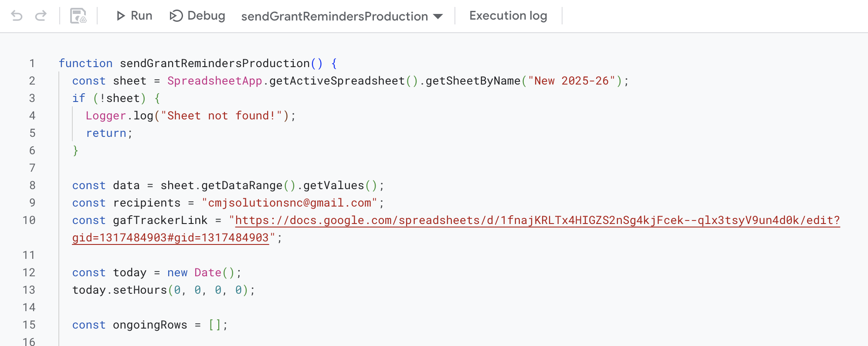
Task: Save project with the disk icon
Action: coord(78,16)
